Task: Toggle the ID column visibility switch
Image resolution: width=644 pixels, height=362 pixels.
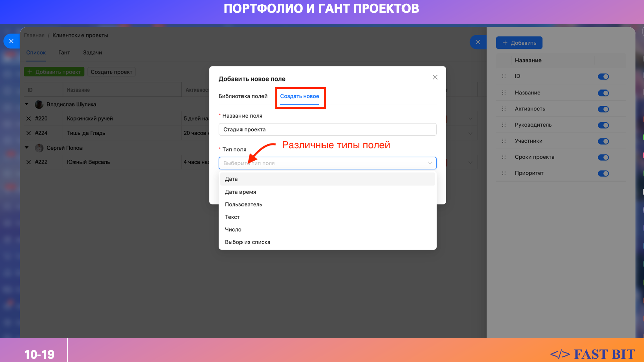Action: pos(603,77)
